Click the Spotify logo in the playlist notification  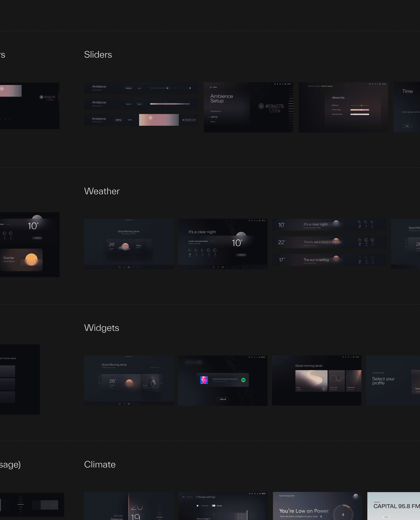(x=243, y=380)
